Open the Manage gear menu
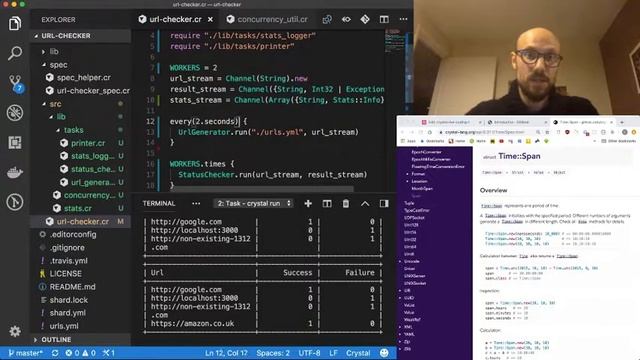This screenshot has height=360, width=640. [x=15, y=331]
